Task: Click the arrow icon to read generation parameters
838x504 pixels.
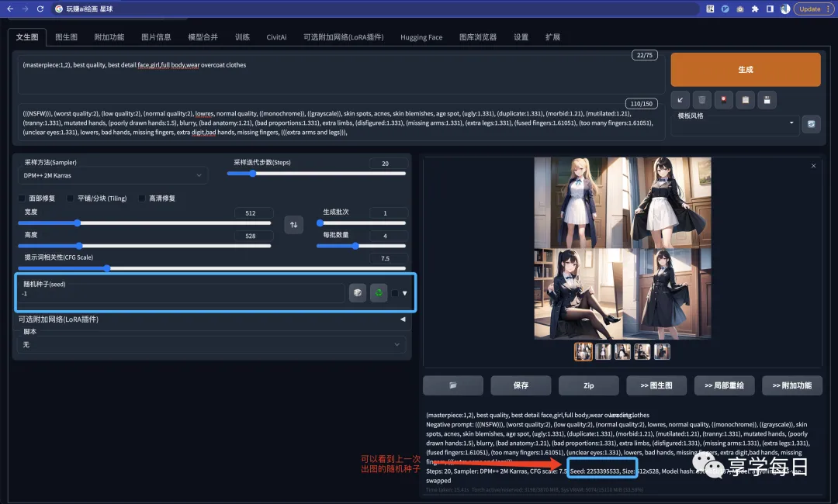Action: (680, 100)
